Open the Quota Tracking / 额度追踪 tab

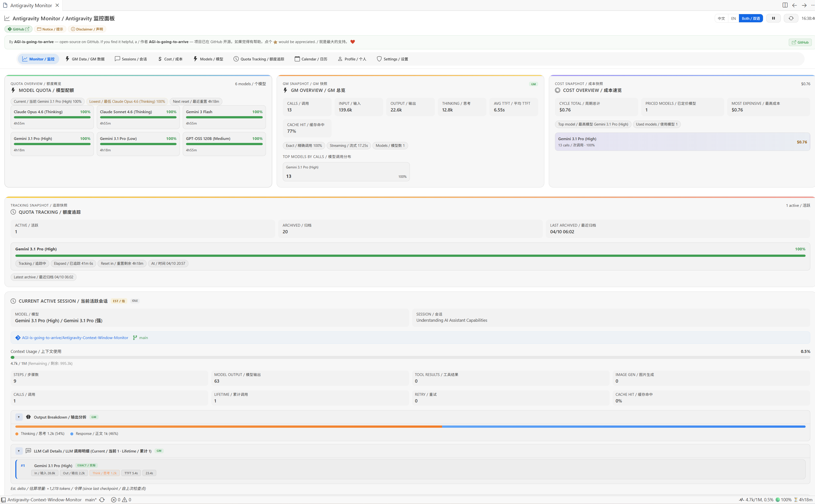click(x=259, y=59)
